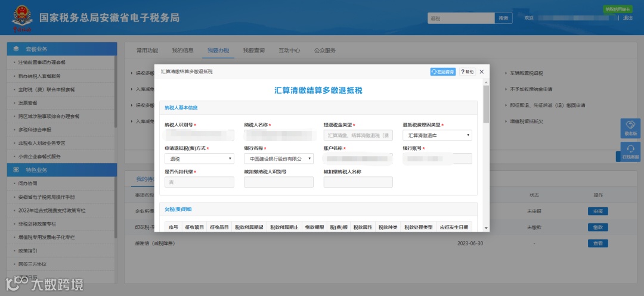The image size is (644, 296).
Task: Click the 在线咨询 headset button in dialog
Action: click(x=442, y=71)
